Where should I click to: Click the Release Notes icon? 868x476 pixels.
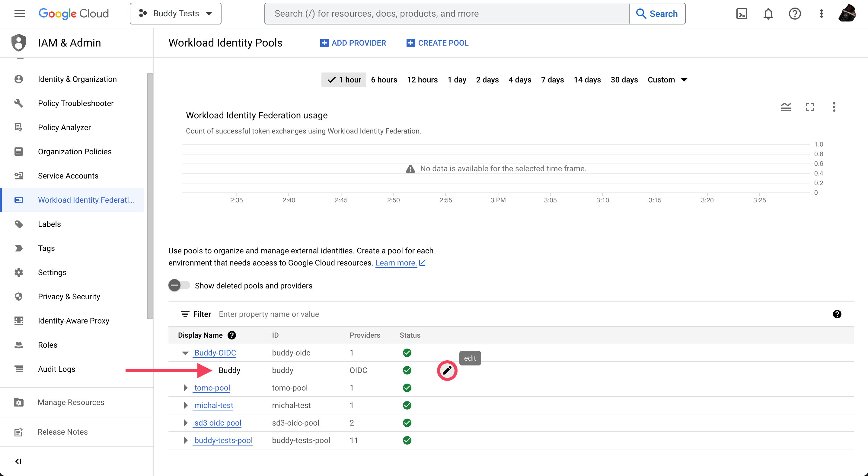pyautogui.click(x=18, y=432)
